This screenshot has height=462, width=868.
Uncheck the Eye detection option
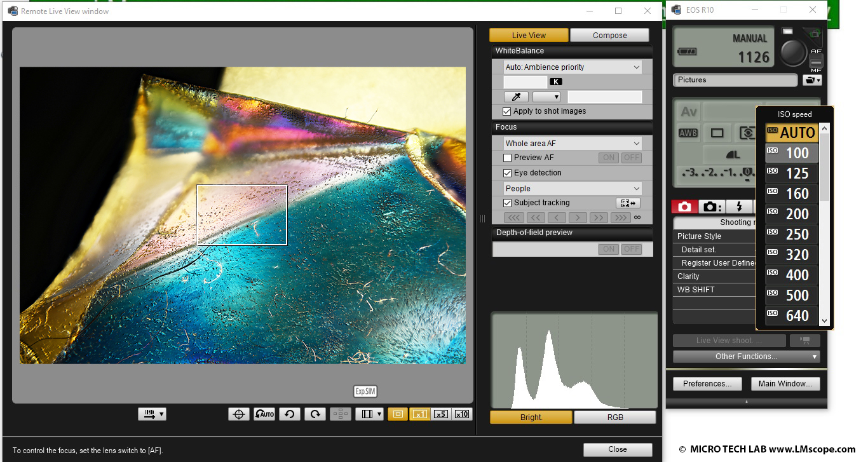(507, 173)
